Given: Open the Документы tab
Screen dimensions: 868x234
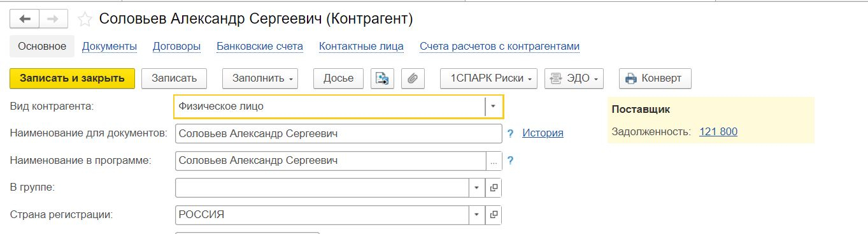Looking at the screenshot, I should pyautogui.click(x=110, y=46).
